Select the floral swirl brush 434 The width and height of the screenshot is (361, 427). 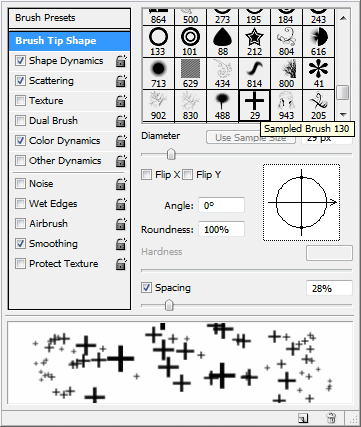(222, 73)
